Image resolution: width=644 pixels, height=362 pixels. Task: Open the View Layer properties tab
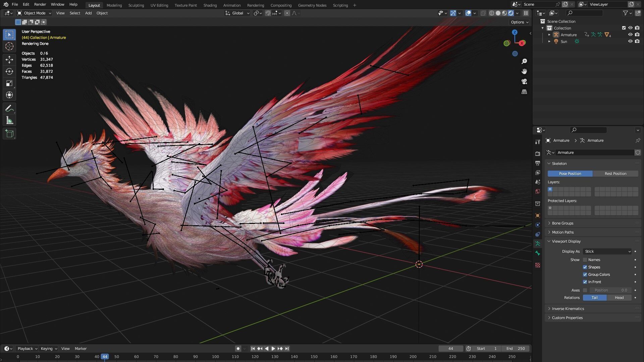[x=538, y=173]
